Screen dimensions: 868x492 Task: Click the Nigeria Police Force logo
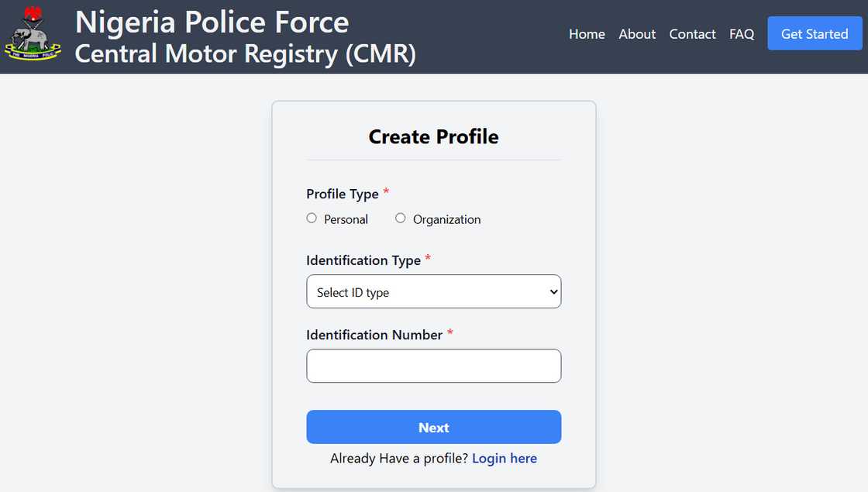[x=33, y=34]
